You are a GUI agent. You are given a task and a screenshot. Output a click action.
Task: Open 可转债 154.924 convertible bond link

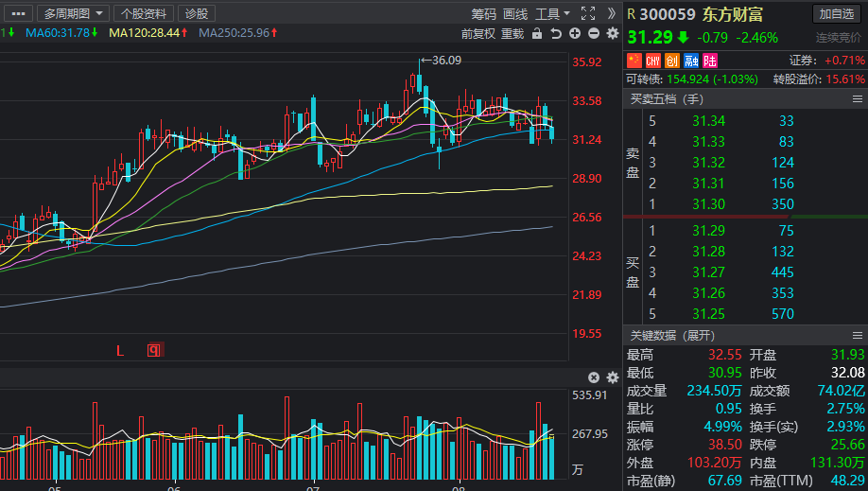click(x=692, y=79)
